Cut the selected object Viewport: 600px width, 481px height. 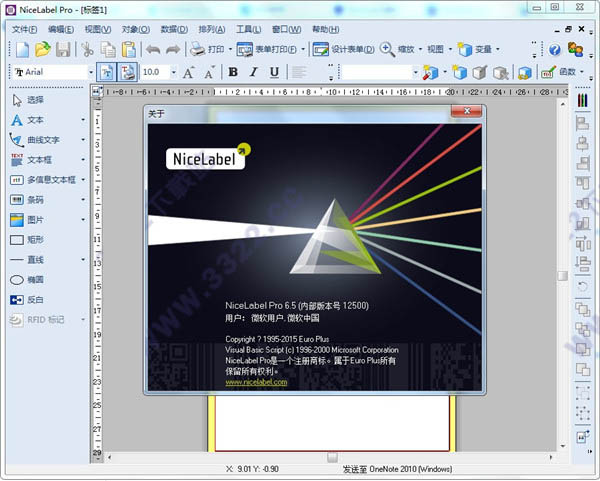coord(87,49)
